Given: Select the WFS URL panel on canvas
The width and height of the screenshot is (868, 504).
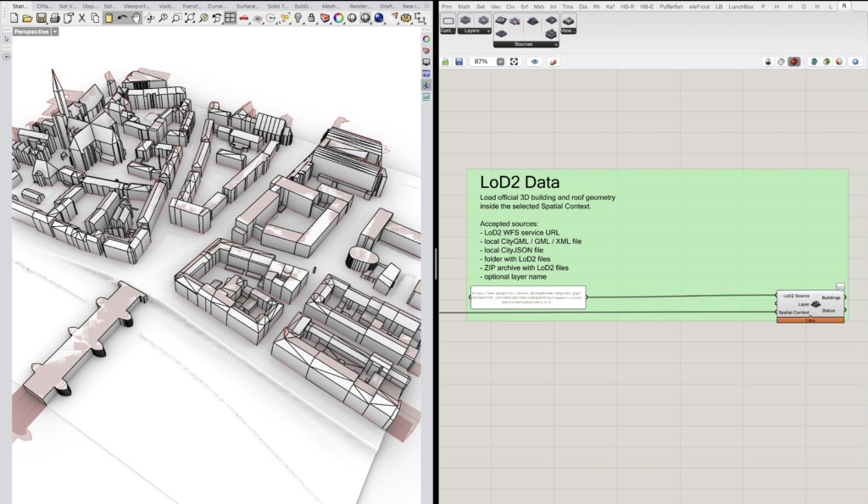Looking at the screenshot, I should (x=527, y=297).
